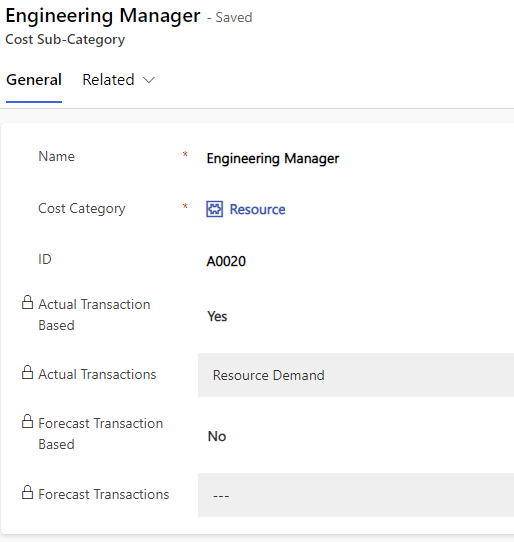This screenshot has width=514, height=542.
Task: Toggle the Forecast Transaction Based No value
Action: tap(217, 436)
